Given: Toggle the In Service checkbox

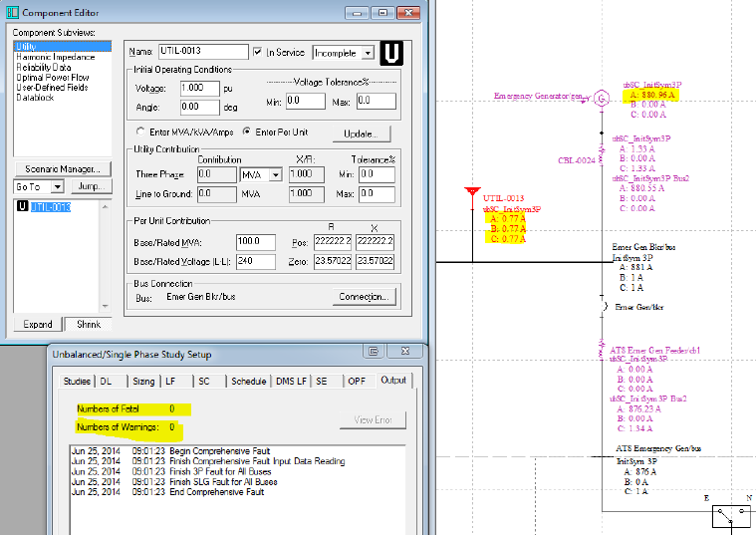Looking at the screenshot, I should pyautogui.click(x=258, y=52).
